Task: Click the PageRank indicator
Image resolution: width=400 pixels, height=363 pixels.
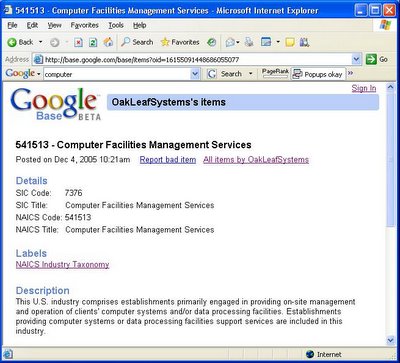Action: [x=275, y=74]
